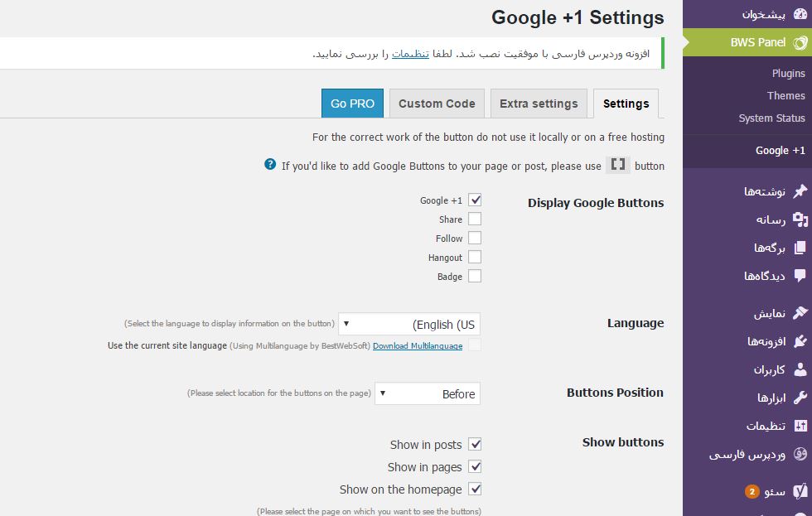
Task: Open the سئو (SEO) sidebar menu
Action: point(747,491)
